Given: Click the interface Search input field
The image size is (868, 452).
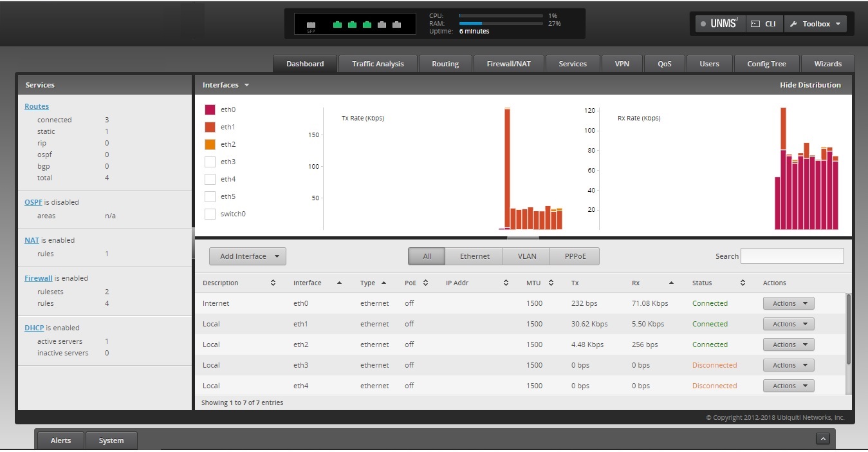Looking at the screenshot, I should [791, 256].
